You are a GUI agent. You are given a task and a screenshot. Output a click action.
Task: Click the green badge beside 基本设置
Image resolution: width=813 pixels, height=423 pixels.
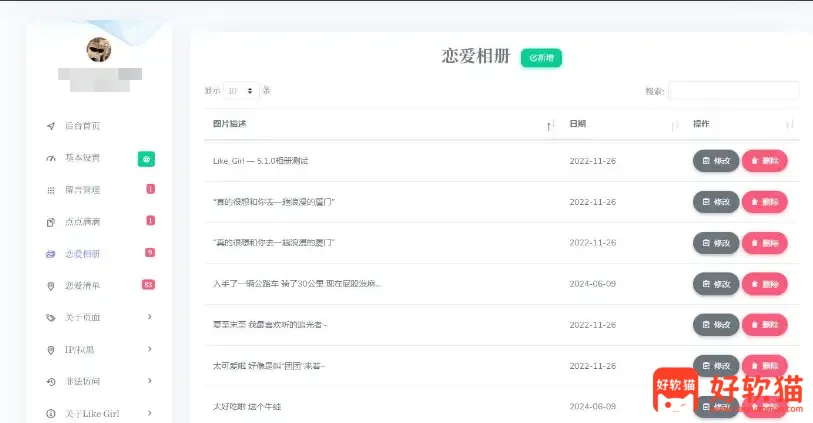tap(146, 159)
